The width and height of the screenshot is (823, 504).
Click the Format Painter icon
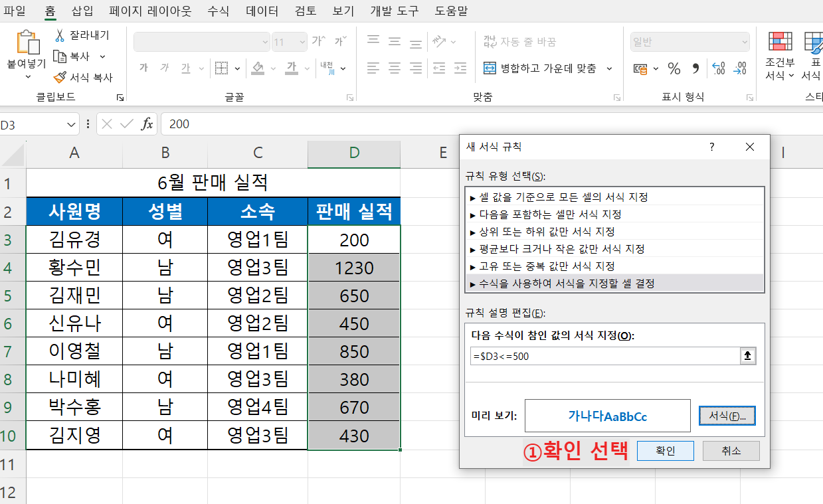pyautogui.click(x=59, y=78)
